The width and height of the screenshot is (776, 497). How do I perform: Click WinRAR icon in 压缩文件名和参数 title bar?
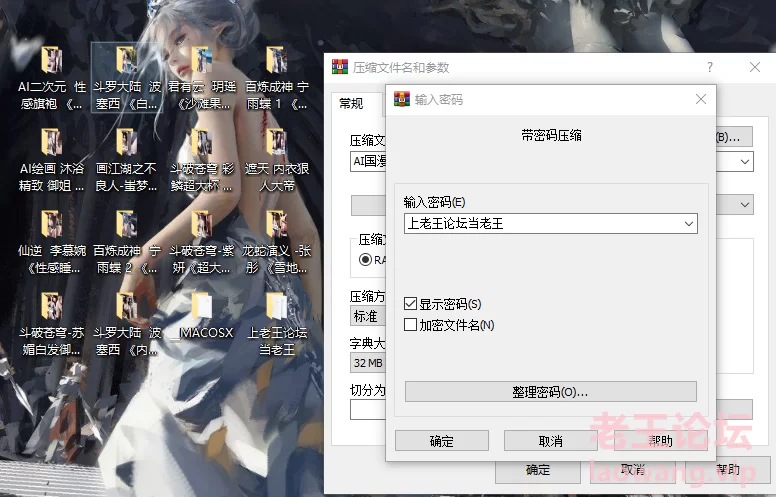340,66
